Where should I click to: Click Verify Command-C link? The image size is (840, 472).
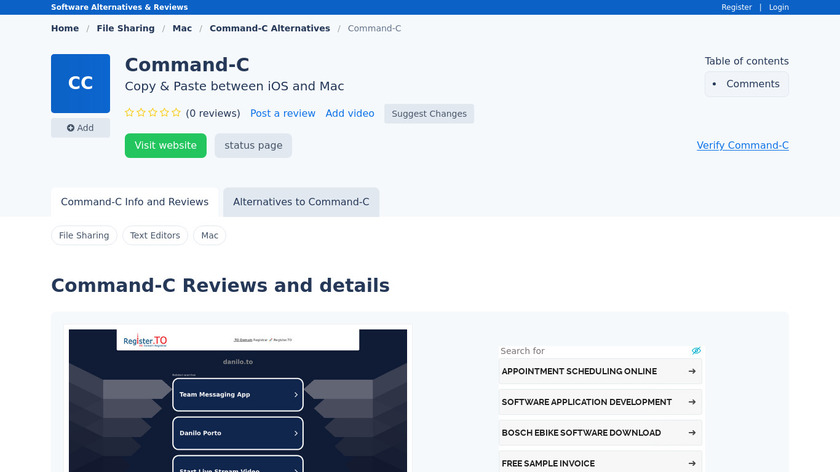pos(742,145)
